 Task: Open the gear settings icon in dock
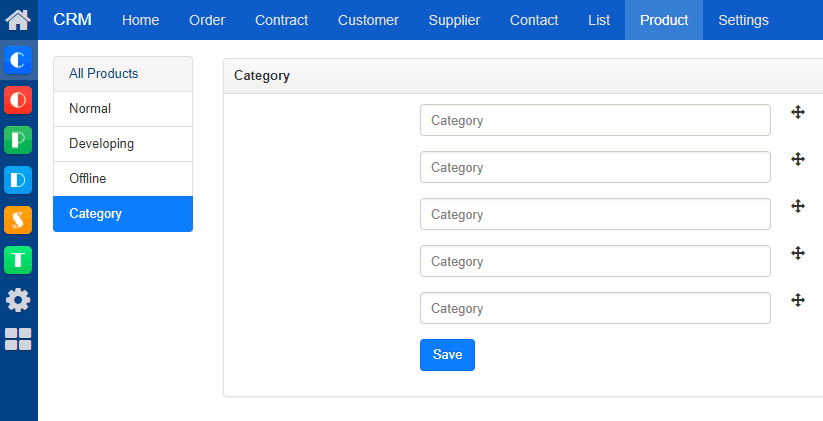coord(18,300)
